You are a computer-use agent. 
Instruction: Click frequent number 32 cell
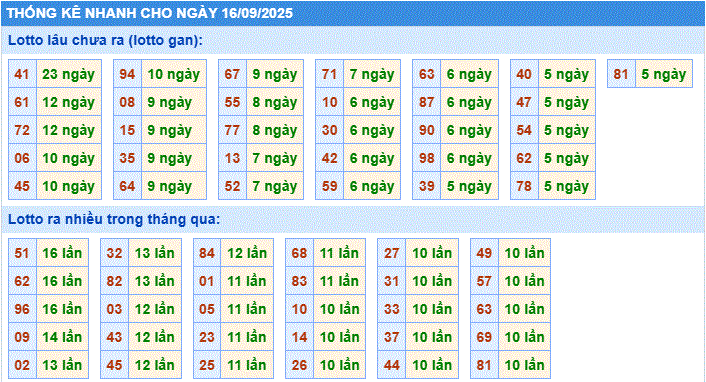click(114, 253)
